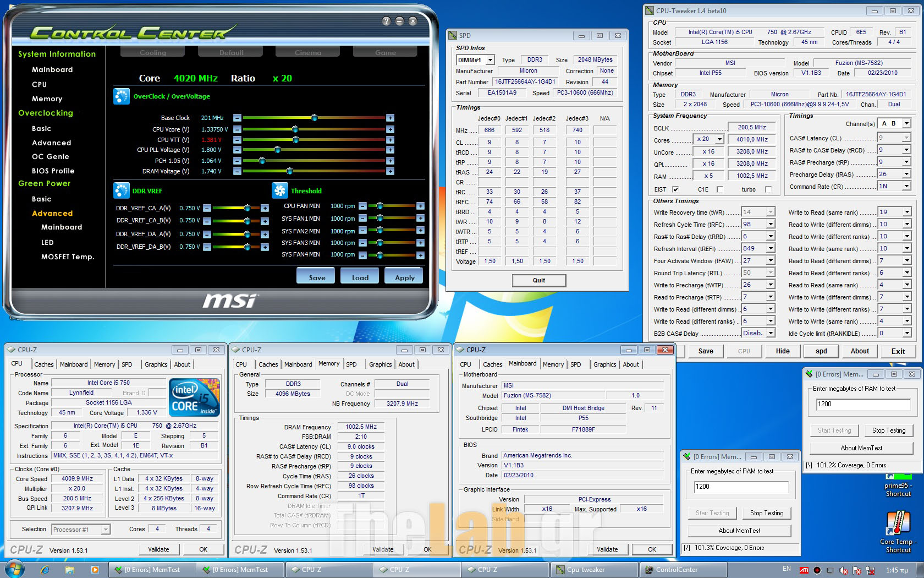
Task: Toggle the C1E checkbox in CPU-Tweaker
Action: (x=720, y=189)
